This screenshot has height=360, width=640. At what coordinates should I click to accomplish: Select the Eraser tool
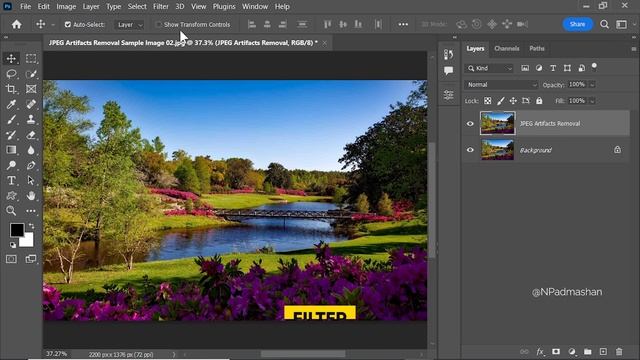pyautogui.click(x=31, y=135)
